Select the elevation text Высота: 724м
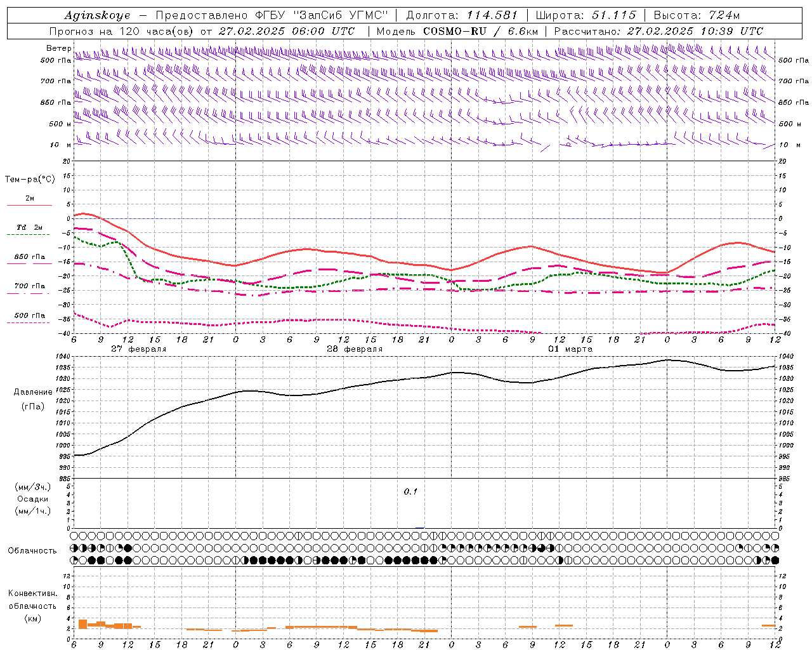Viewport: 812px width, 650px height. point(697,15)
